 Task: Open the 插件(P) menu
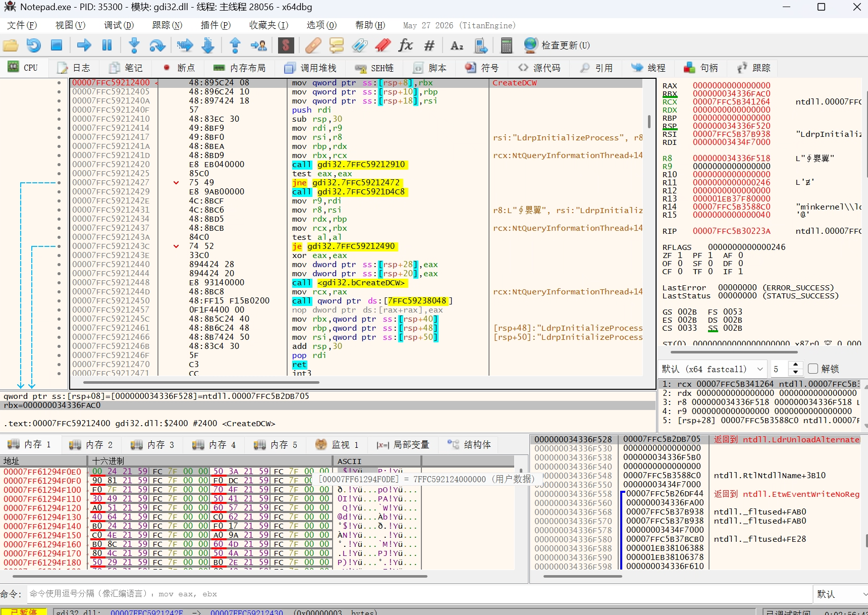click(x=215, y=25)
